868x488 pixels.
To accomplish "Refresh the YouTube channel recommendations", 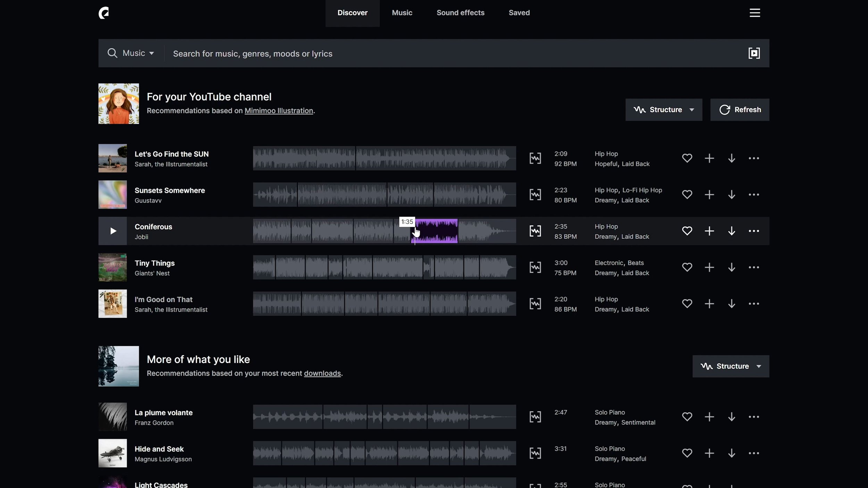I will [740, 110].
